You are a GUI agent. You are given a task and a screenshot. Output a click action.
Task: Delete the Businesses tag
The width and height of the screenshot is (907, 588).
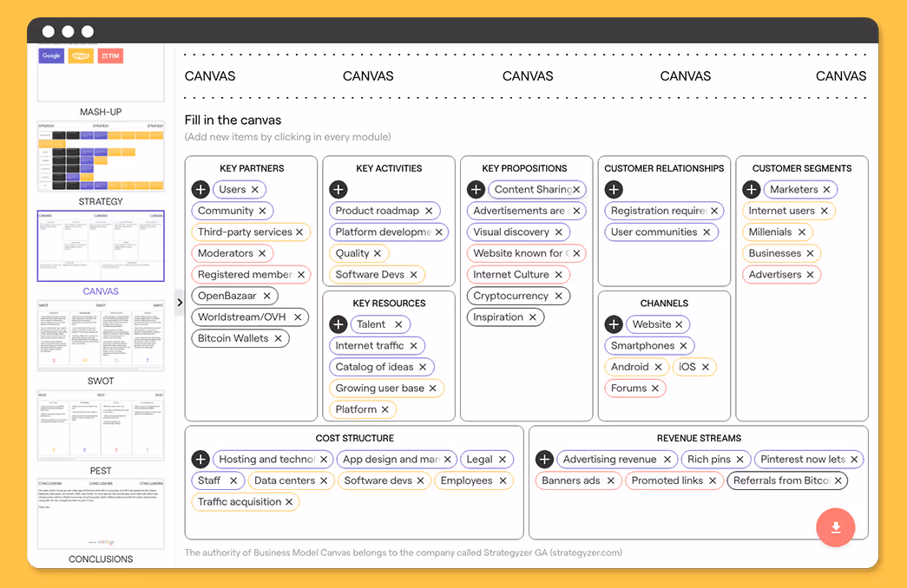pos(811,253)
